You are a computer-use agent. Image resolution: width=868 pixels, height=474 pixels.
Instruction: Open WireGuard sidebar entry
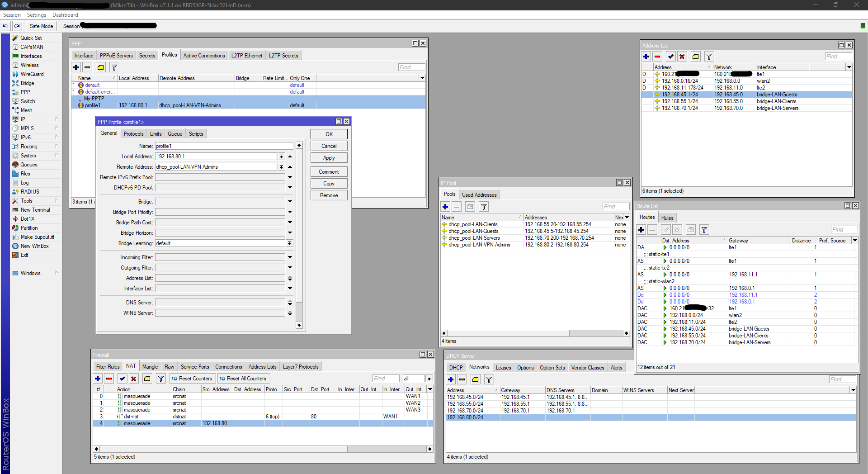pos(32,74)
